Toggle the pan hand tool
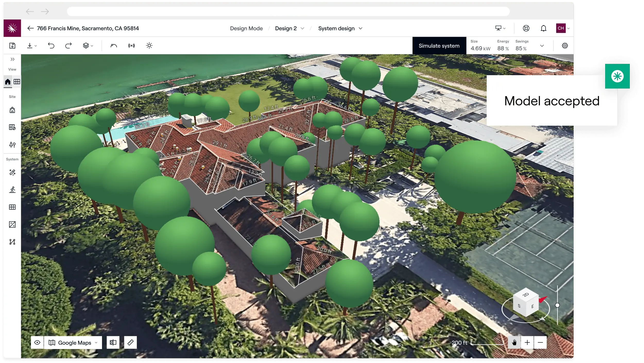The image size is (644, 363). point(514,342)
